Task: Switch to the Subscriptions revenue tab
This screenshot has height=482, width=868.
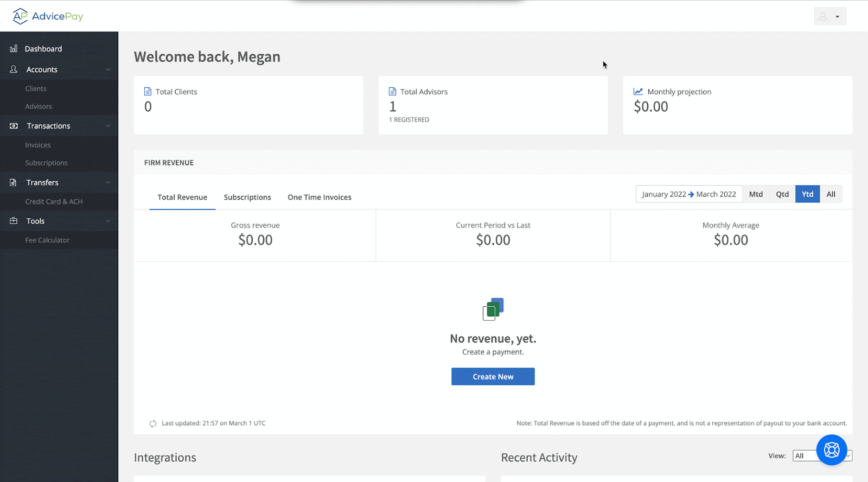Action: (247, 198)
